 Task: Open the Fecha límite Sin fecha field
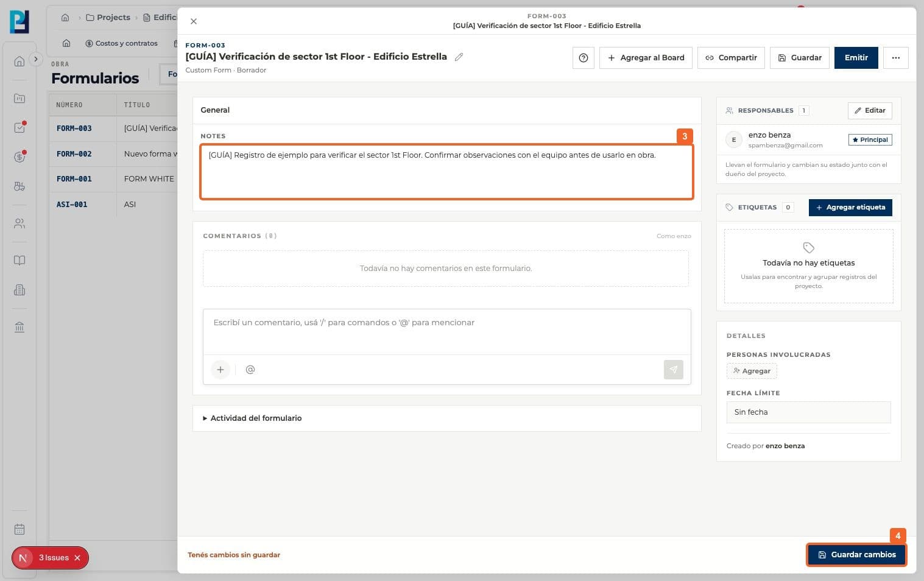pyautogui.click(x=808, y=412)
